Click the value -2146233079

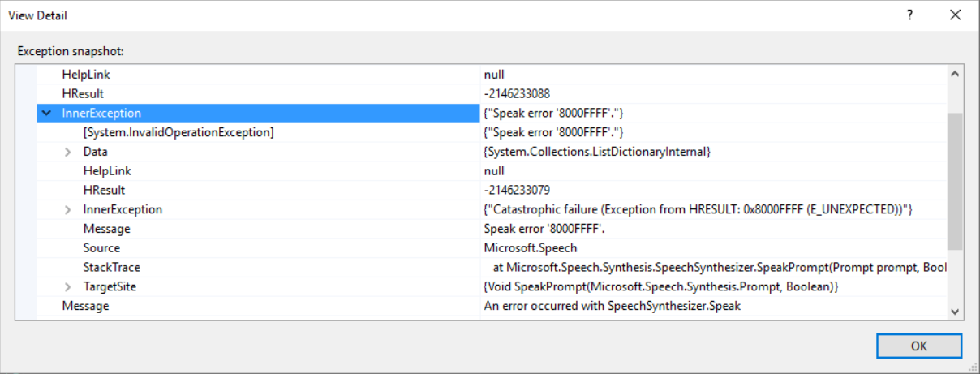coord(517,191)
